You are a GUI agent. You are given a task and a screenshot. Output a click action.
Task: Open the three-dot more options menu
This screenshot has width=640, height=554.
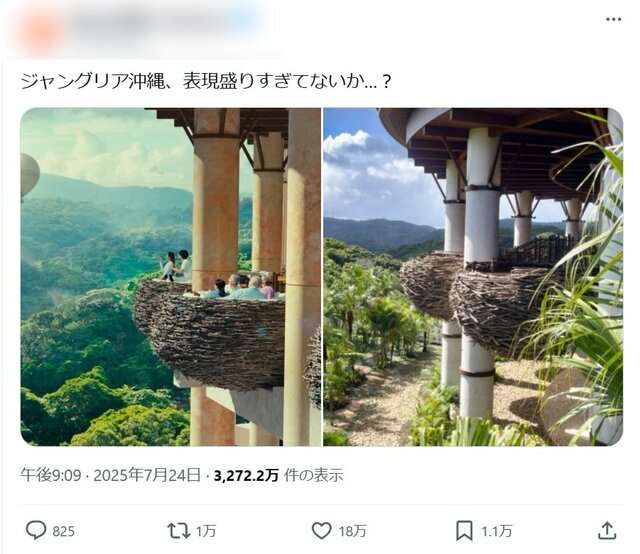point(613,19)
